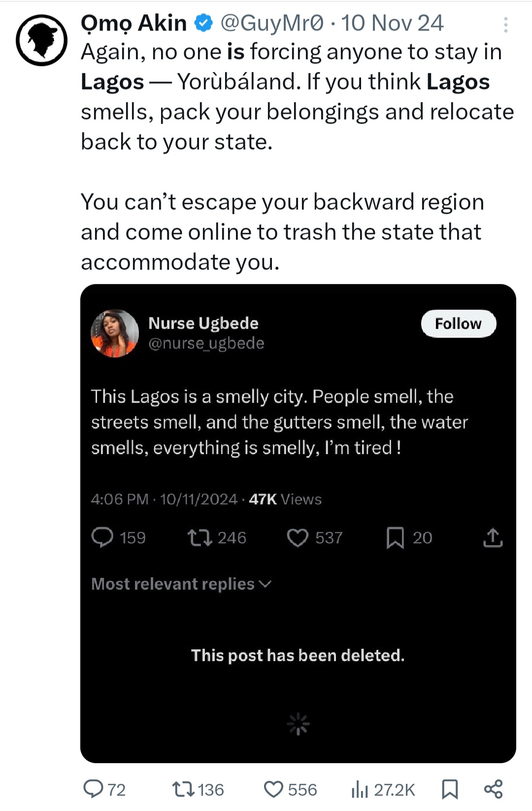Like Ọmọ Akin's post with 556 likes
Image resolution: width=532 pixels, height=811 pixels.
(x=273, y=789)
